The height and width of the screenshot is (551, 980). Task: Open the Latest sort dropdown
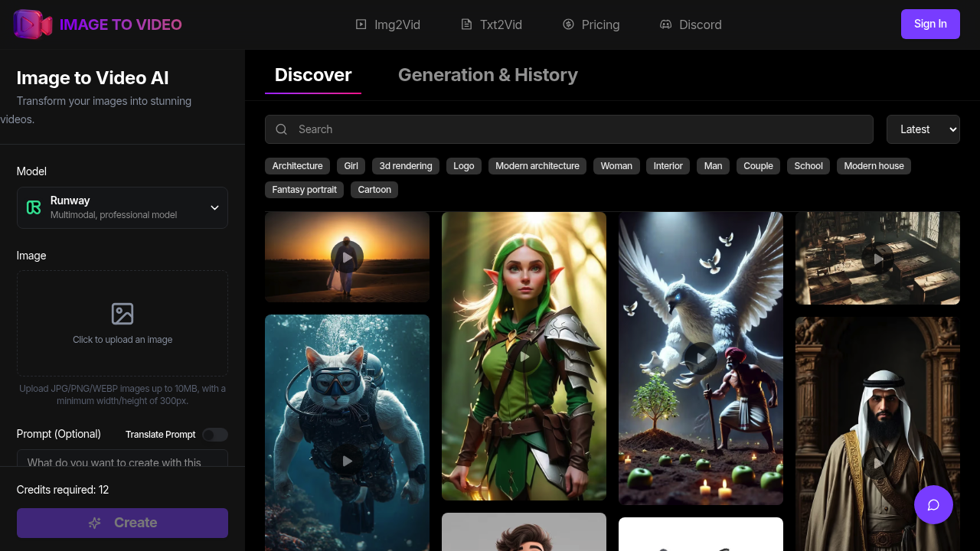pos(923,129)
